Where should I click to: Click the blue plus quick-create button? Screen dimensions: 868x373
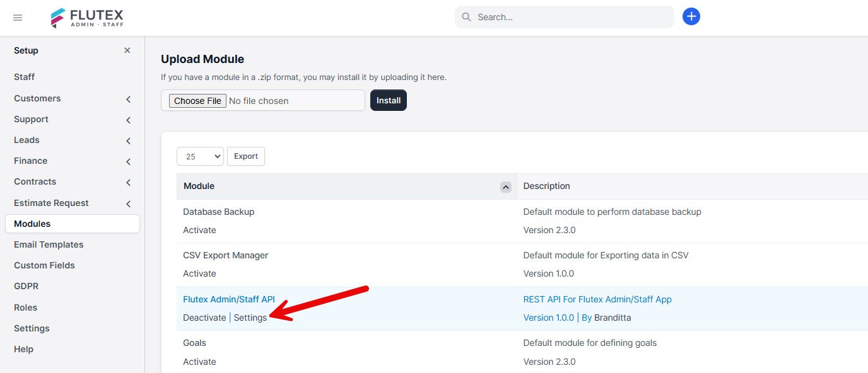click(x=691, y=17)
